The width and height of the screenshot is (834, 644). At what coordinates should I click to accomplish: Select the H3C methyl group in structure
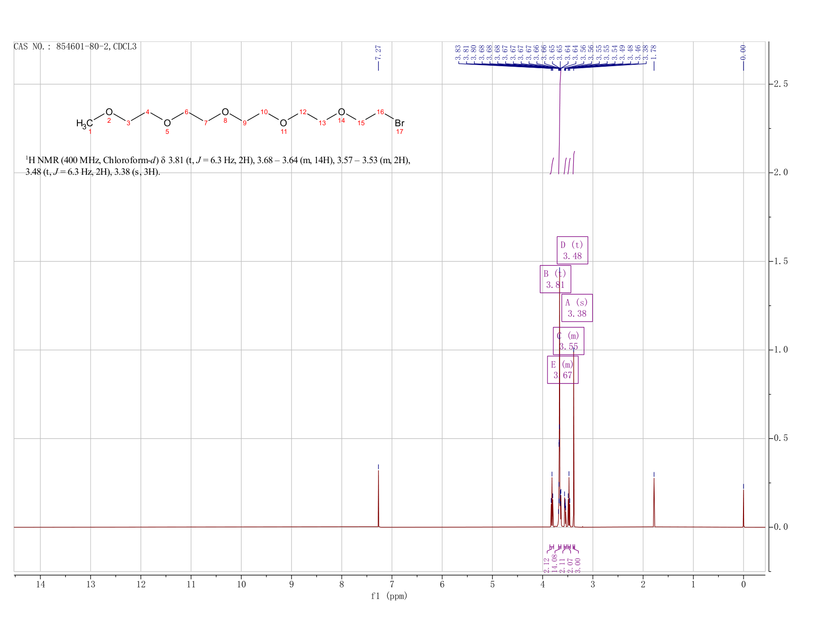pyautogui.click(x=84, y=123)
